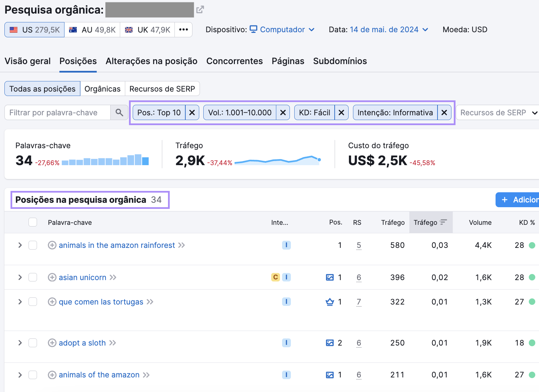Image resolution: width=539 pixels, height=392 pixels.
Task: Switch to the Visão geral tab
Action: point(27,61)
